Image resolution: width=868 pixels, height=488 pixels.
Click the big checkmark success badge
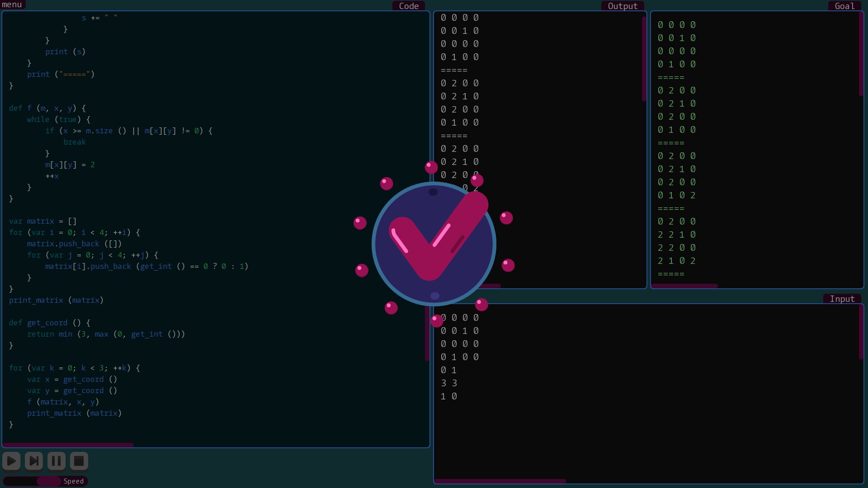434,244
